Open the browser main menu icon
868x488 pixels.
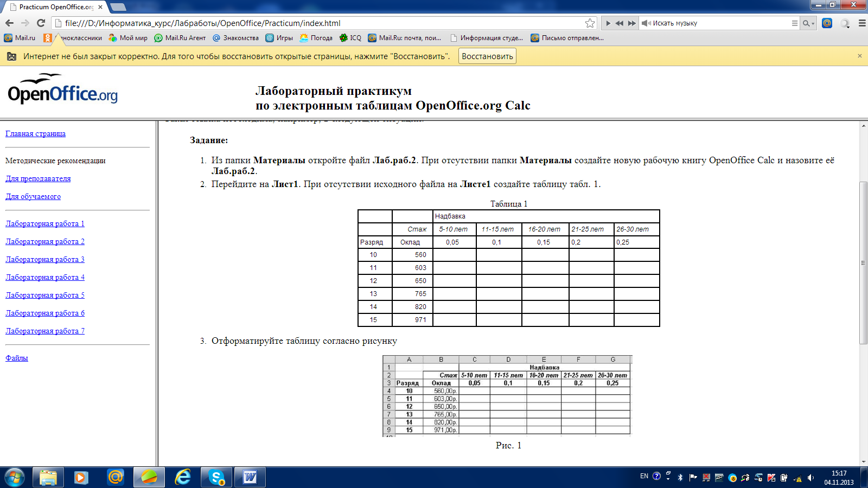click(861, 23)
